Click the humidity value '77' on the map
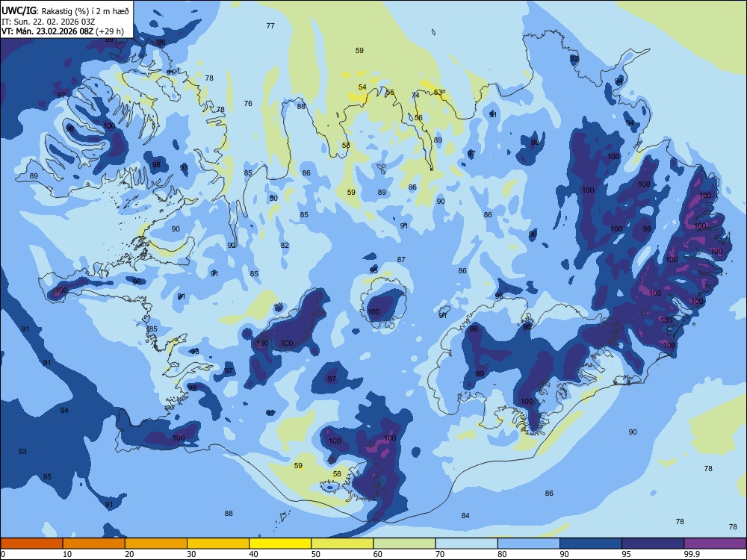 click(270, 25)
